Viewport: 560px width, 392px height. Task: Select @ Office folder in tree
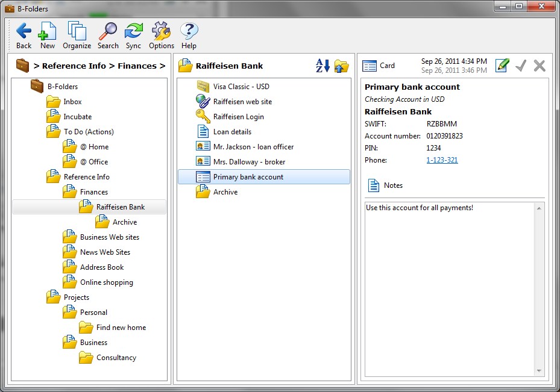click(86, 161)
